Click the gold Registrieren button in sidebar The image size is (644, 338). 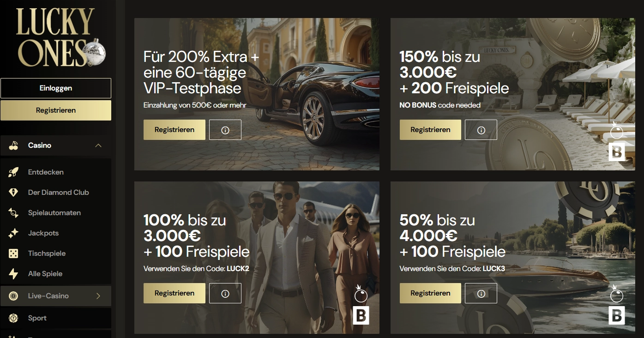[x=56, y=110]
